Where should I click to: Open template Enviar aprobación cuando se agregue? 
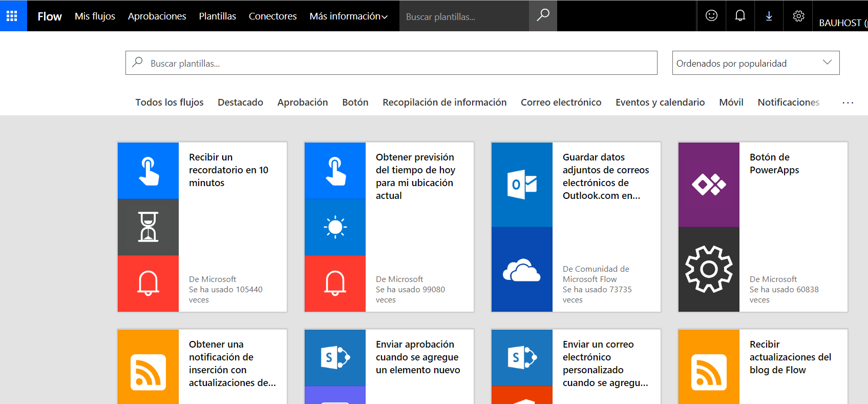click(x=418, y=357)
